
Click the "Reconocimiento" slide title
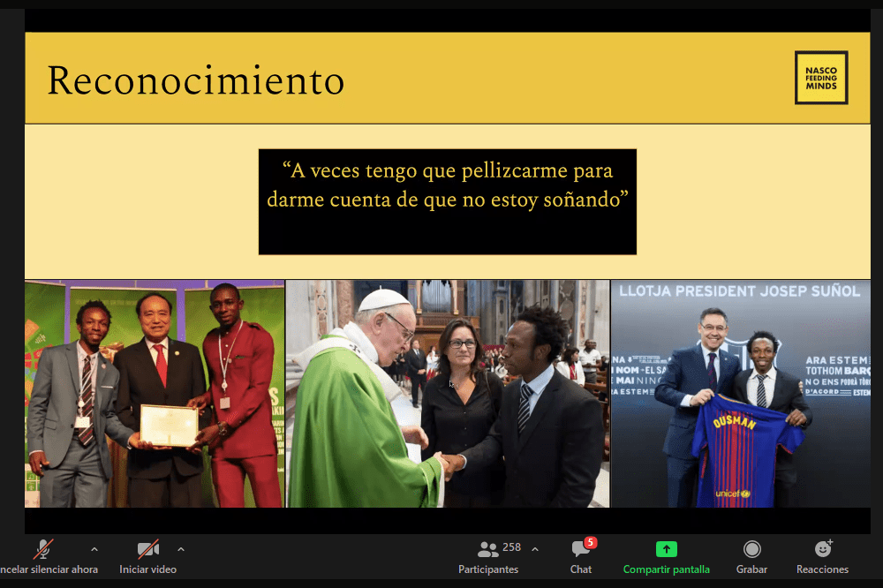coord(195,80)
